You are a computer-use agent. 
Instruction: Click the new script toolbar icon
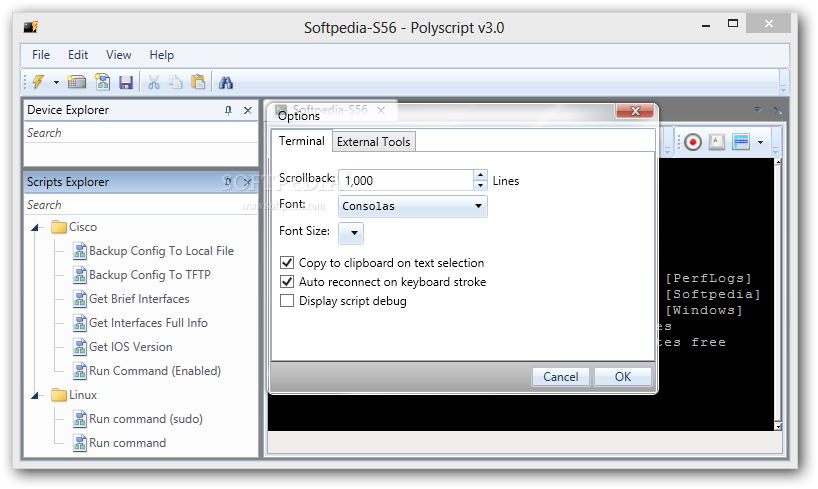point(102,82)
